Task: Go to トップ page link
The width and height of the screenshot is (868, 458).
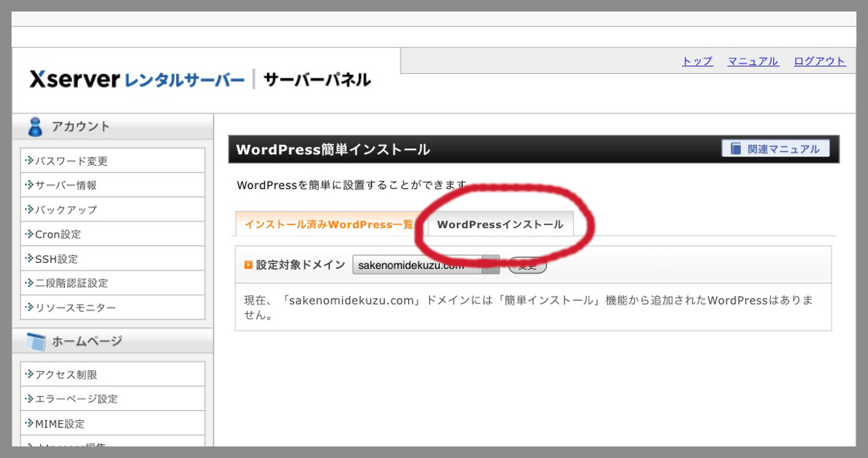Action: (697, 61)
